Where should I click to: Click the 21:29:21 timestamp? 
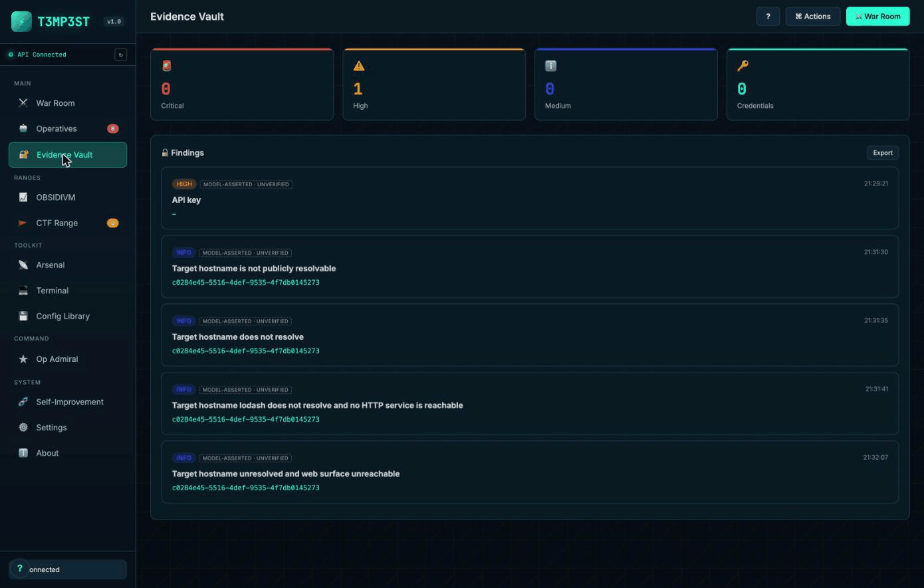[x=876, y=184]
